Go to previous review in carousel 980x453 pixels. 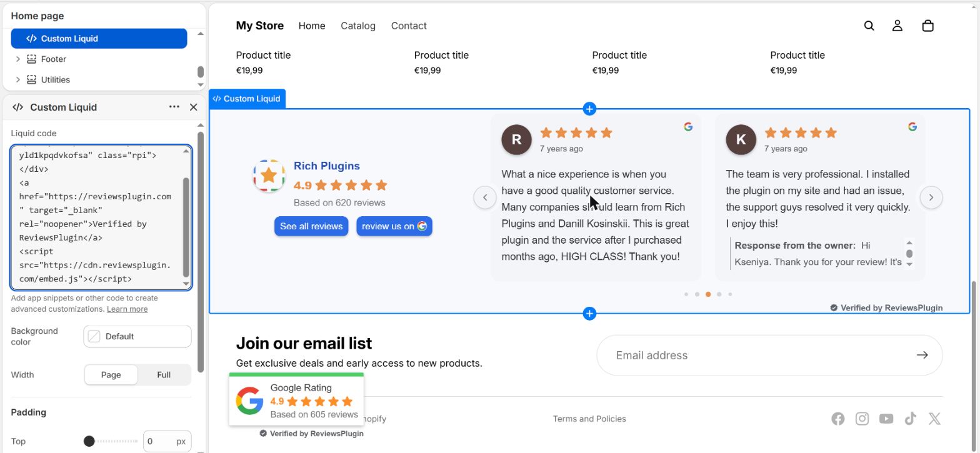(x=485, y=197)
